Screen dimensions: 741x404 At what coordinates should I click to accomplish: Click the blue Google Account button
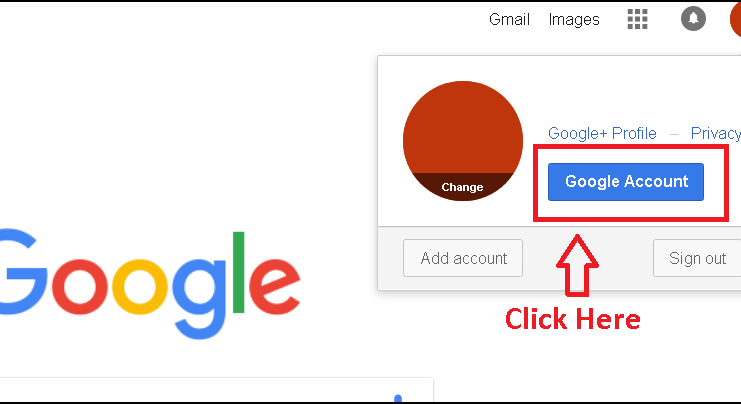click(626, 182)
